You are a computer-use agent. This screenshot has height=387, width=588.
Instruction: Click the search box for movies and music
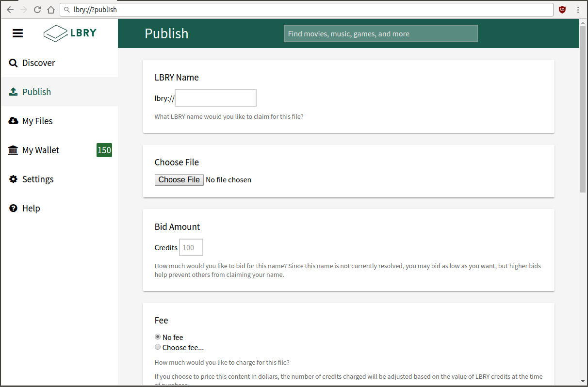pyautogui.click(x=380, y=34)
